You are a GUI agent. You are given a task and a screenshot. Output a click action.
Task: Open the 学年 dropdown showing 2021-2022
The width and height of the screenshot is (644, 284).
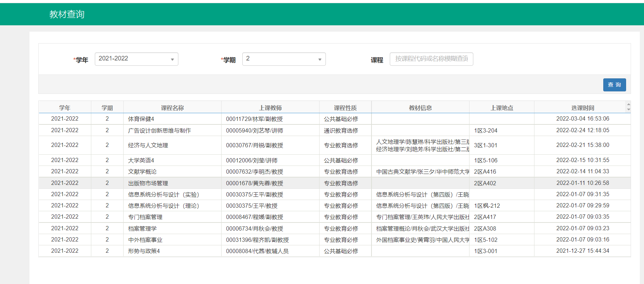point(136,59)
